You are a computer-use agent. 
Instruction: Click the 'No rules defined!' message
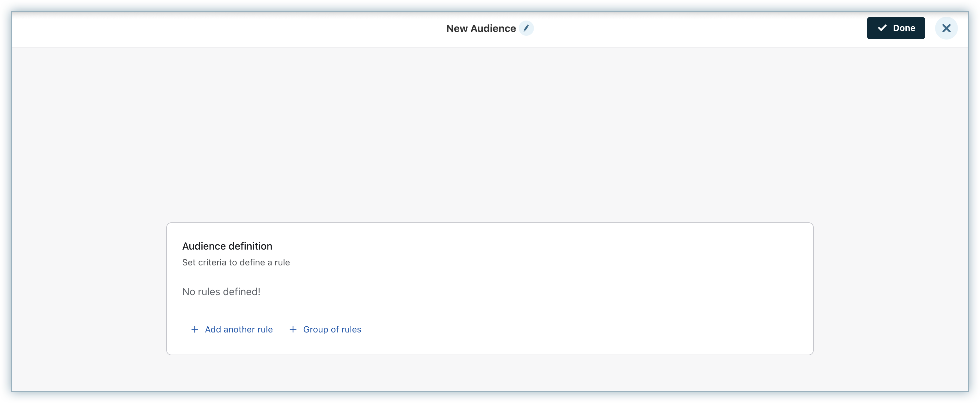[221, 292]
